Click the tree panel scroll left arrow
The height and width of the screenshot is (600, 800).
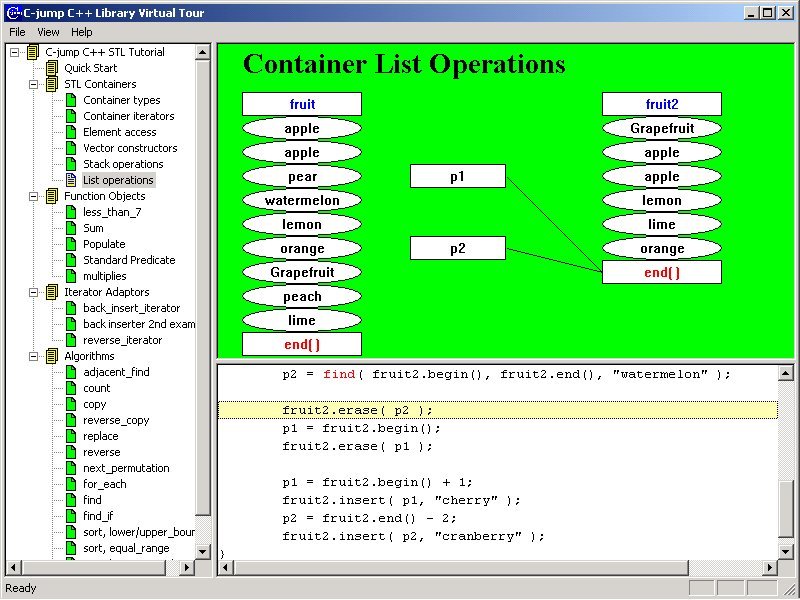[13, 567]
